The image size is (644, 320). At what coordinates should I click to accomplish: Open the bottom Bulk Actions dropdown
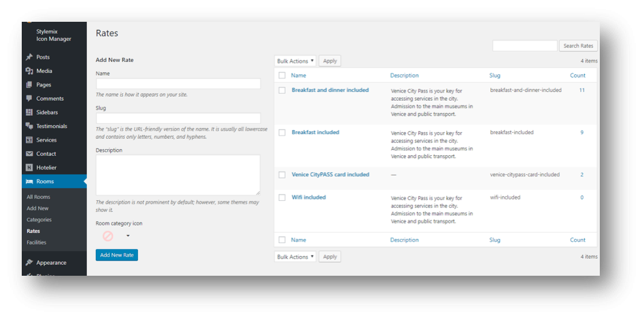(295, 257)
